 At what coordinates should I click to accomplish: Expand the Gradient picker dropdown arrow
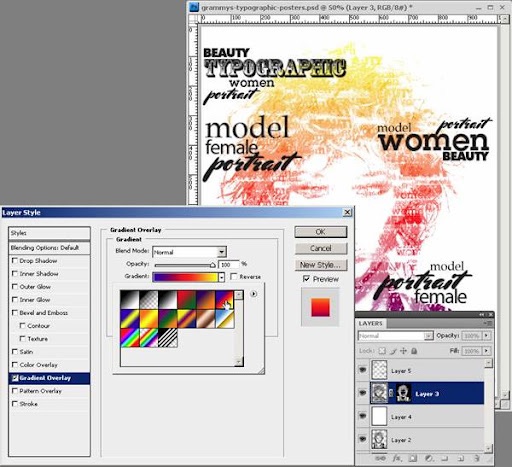tap(221, 277)
